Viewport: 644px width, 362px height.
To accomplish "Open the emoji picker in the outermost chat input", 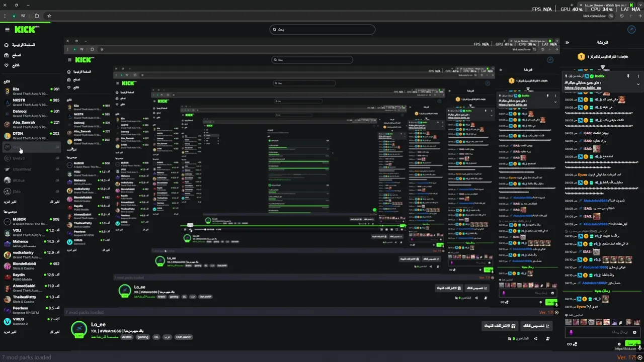I will tap(634, 332).
